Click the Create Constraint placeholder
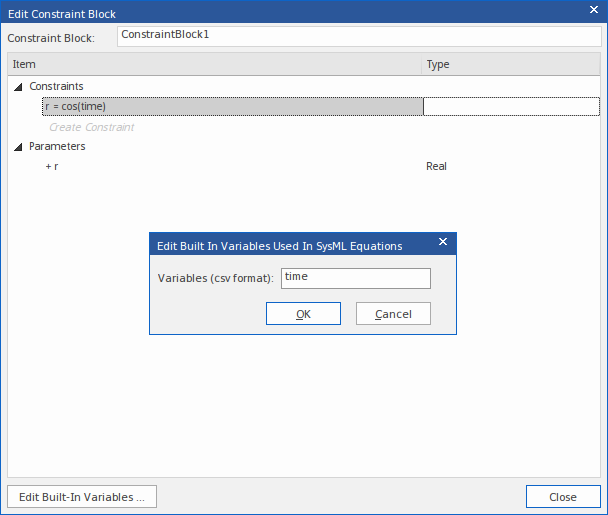608x515 pixels. (x=91, y=127)
